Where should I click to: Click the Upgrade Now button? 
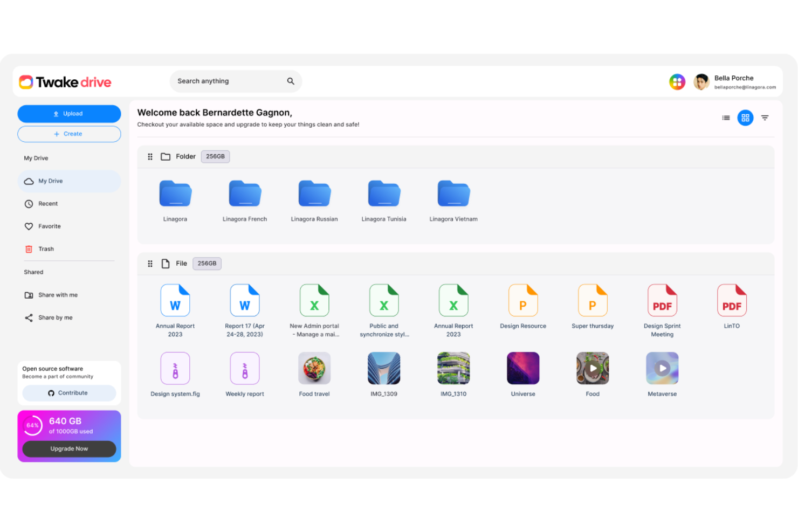pos(69,448)
